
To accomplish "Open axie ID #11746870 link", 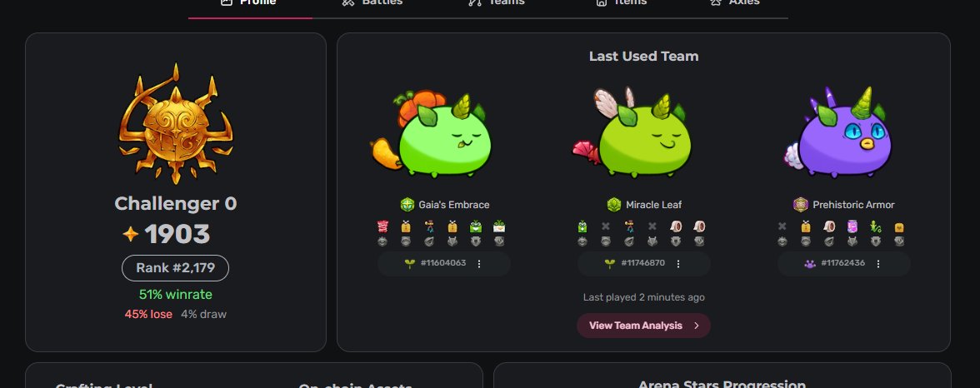I will (643, 263).
